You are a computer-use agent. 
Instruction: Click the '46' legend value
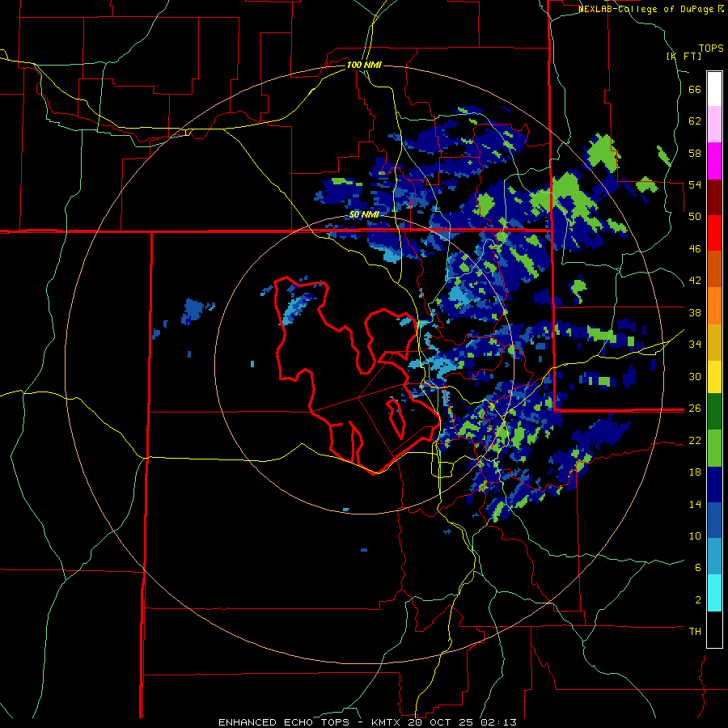coord(695,249)
